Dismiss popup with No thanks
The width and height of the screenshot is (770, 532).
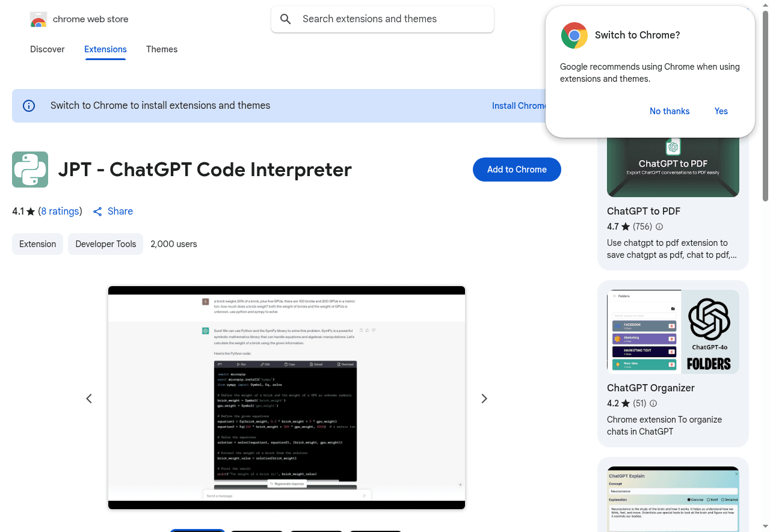[670, 111]
